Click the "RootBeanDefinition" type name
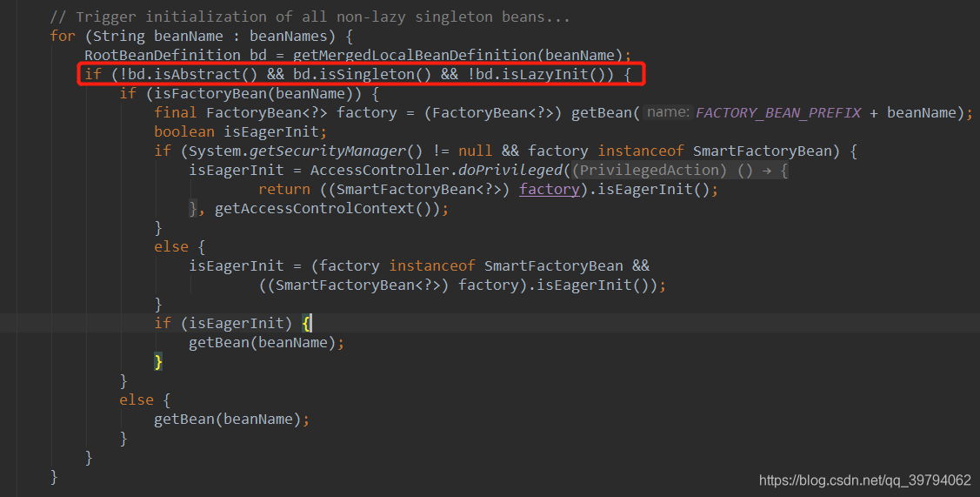Viewport: 980px width, 497px height. click(163, 55)
